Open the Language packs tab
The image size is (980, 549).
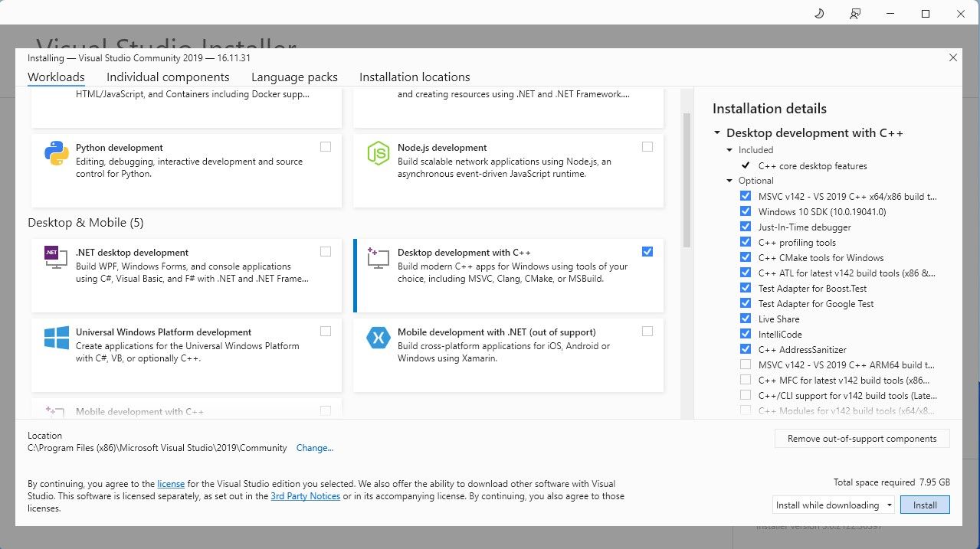[x=294, y=77]
